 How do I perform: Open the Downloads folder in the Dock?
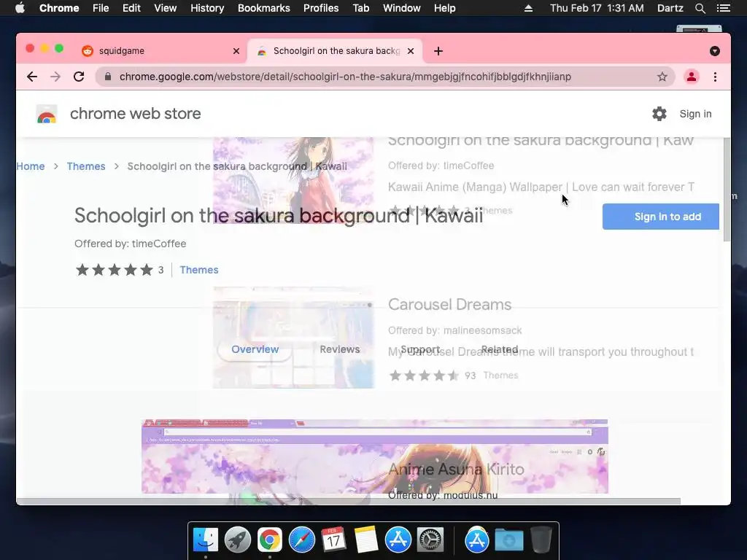coord(508,540)
